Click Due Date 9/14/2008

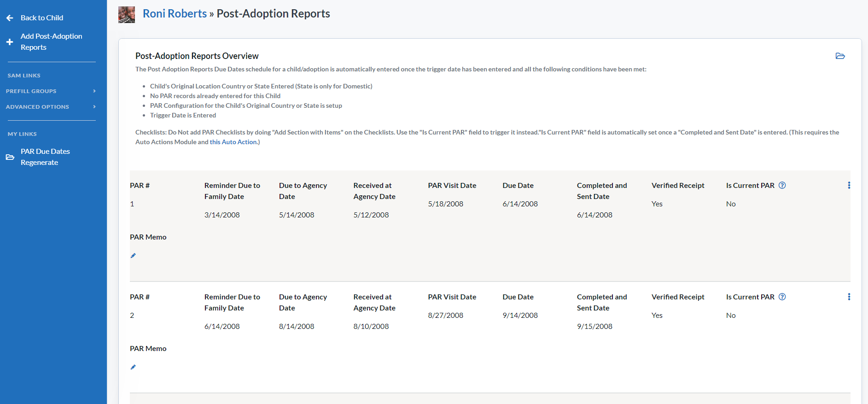[520, 316]
